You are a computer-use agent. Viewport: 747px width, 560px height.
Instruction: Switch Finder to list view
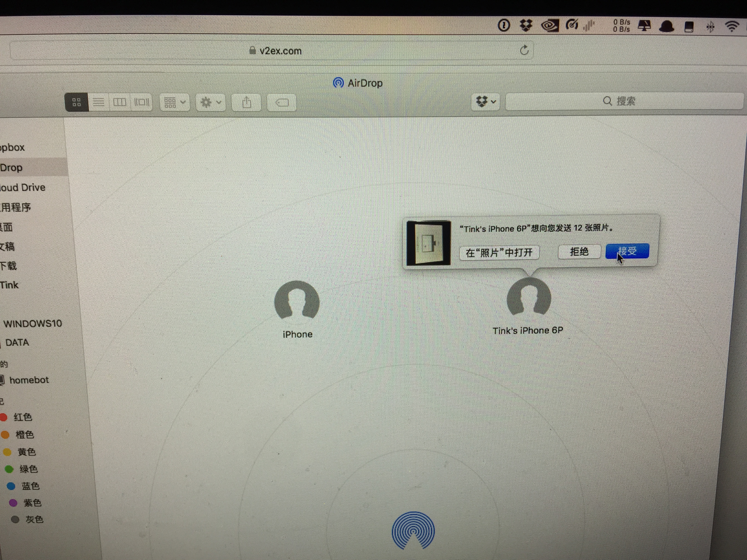[99, 102]
